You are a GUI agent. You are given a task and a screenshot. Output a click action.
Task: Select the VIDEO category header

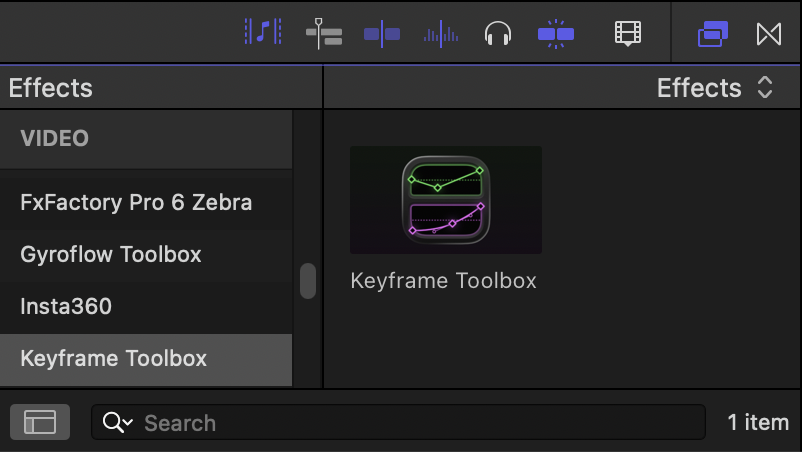click(x=54, y=138)
